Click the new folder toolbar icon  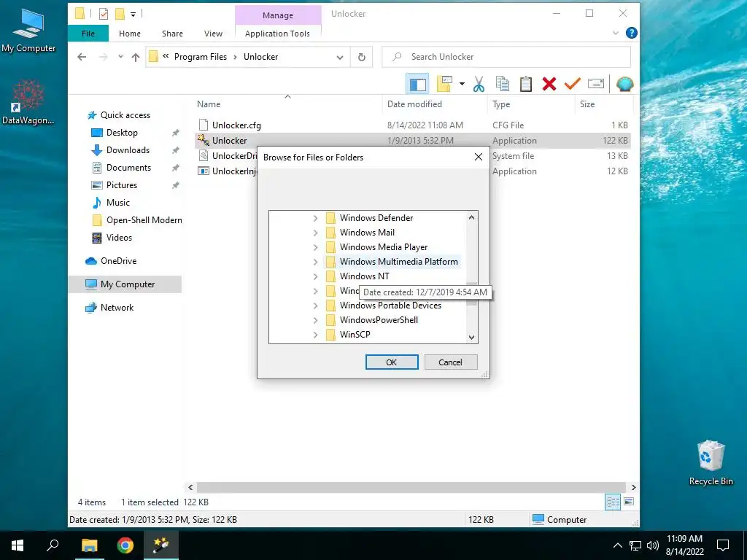(444, 85)
